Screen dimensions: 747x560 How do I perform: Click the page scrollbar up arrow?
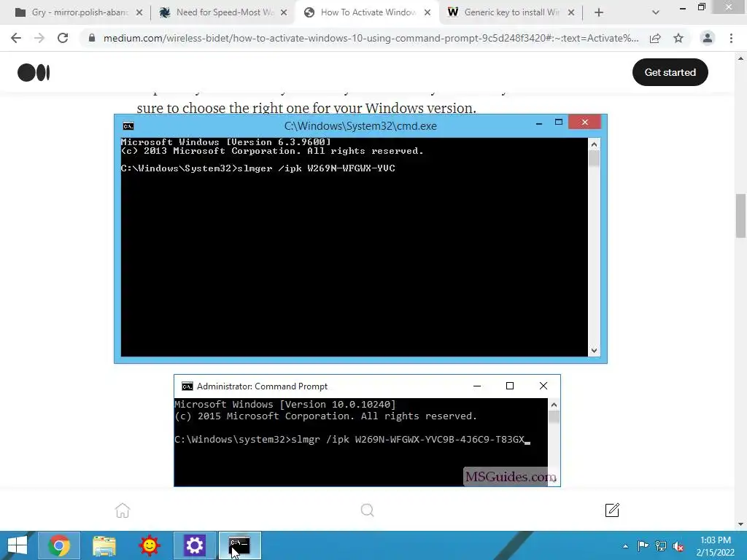coord(740,58)
